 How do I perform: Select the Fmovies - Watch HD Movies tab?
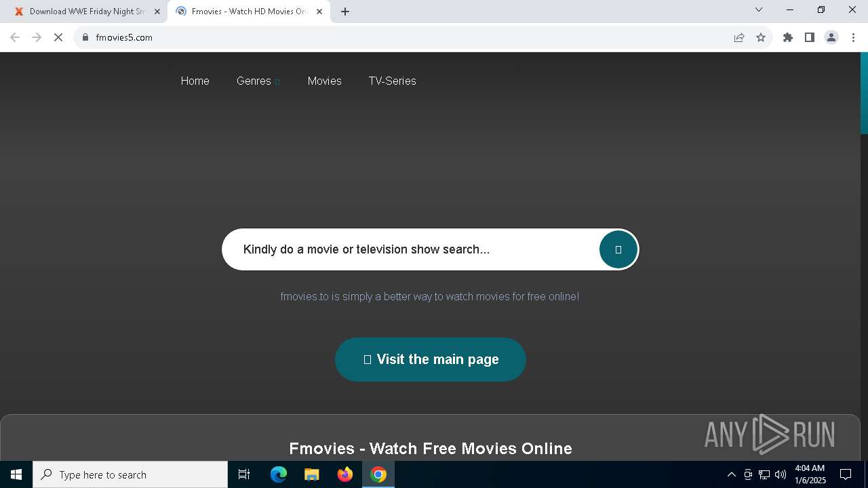coord(248,12)
